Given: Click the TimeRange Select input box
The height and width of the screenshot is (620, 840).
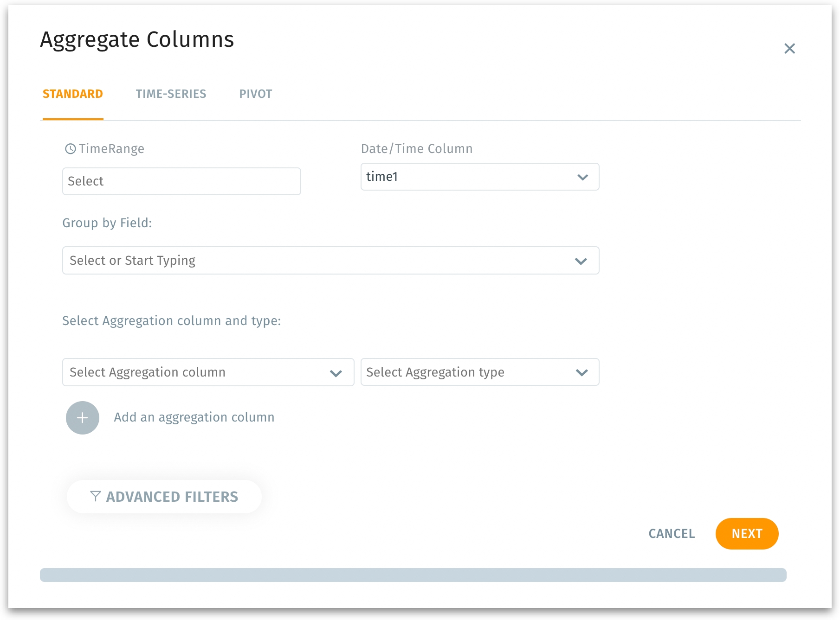Looking at the screenshot, I should coord(181,181).
